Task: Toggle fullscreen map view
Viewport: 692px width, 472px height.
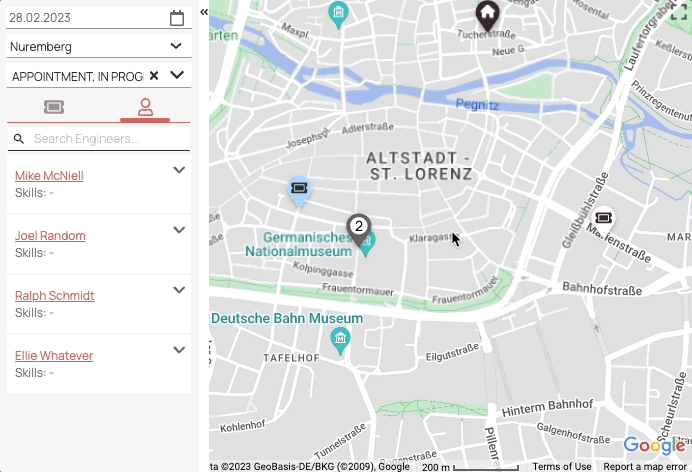Action: (678, 12)
